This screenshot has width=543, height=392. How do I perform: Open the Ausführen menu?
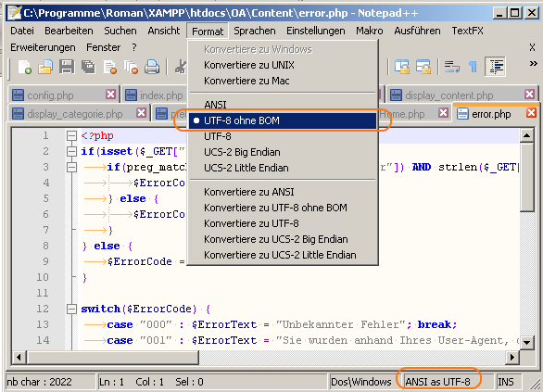[417, 31]
